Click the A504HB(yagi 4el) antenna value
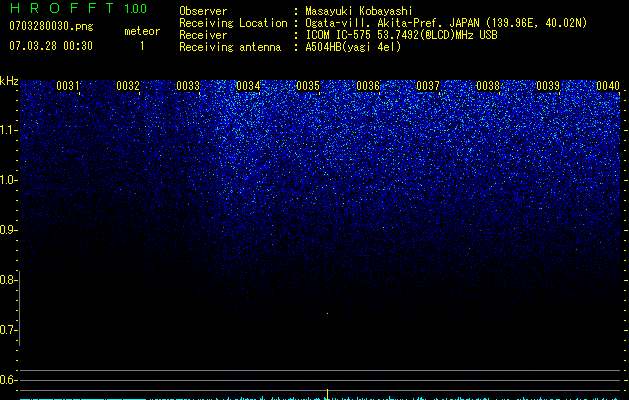 353,47
